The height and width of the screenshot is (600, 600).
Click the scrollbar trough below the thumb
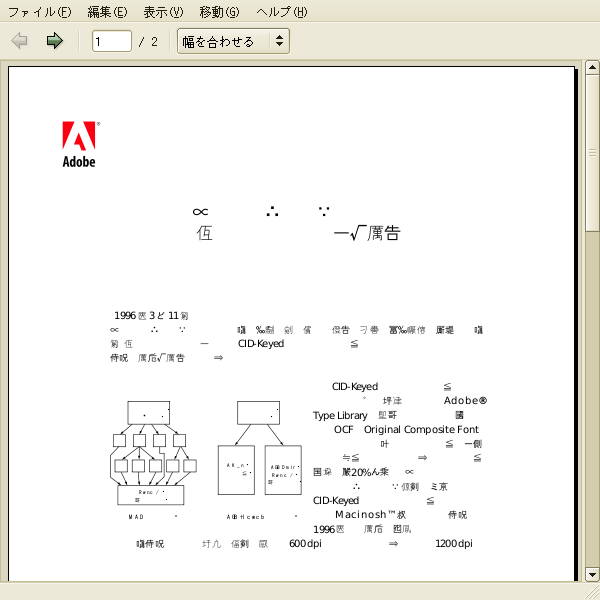point(592,400)
